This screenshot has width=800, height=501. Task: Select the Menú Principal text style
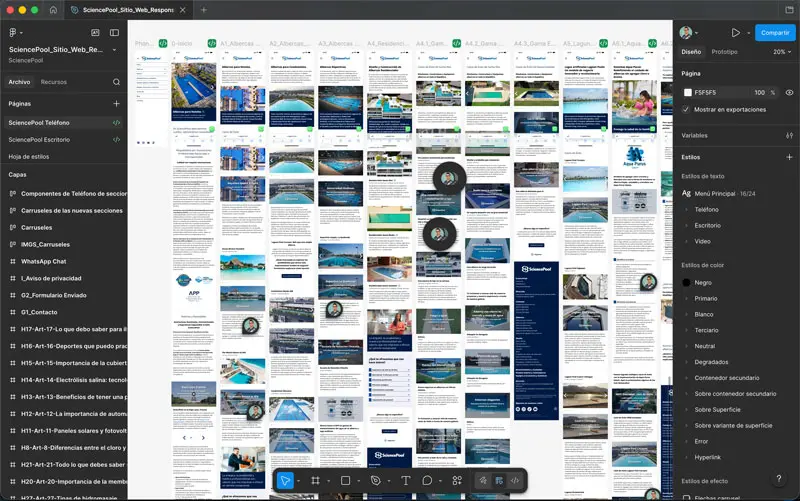pos(714,193)
